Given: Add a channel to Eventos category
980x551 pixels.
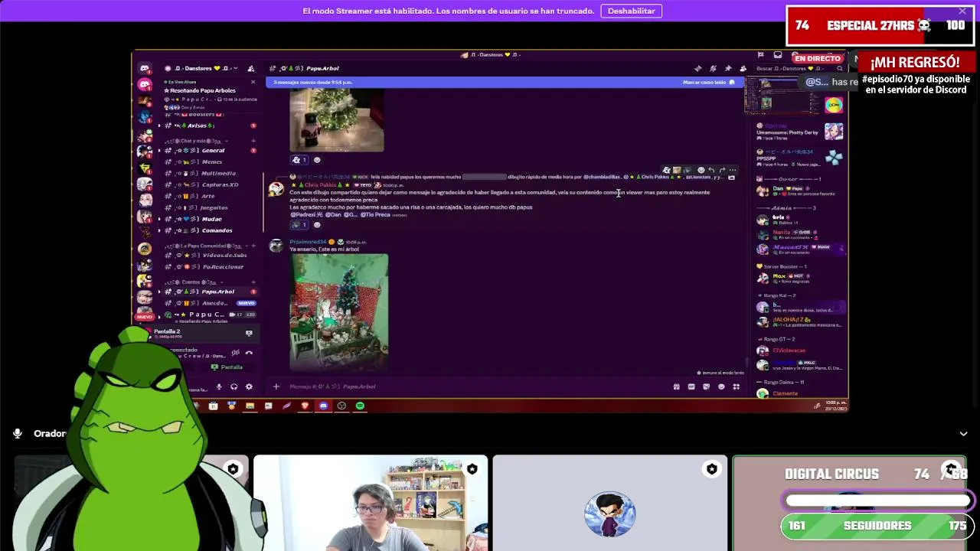Looking at the screenshot, I should pos(253,282).
